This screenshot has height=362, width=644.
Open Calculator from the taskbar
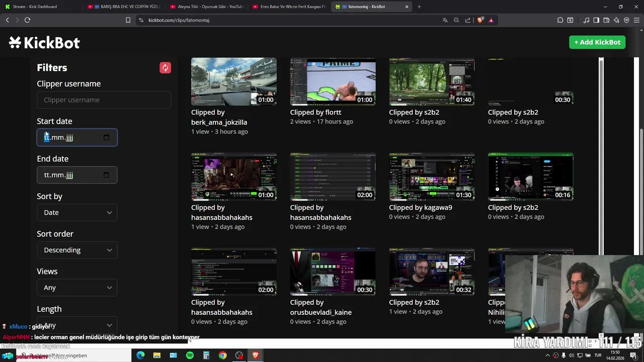[x=206, y=355]
